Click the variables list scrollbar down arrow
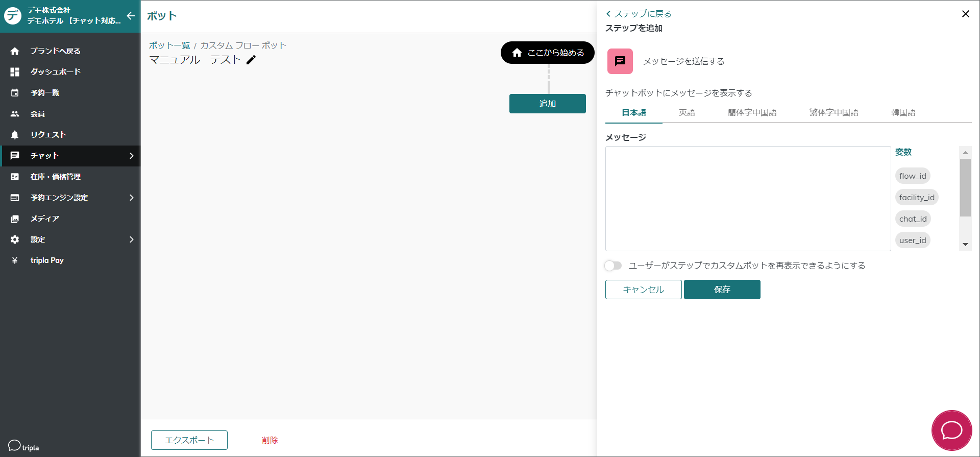The image size is (980, 457). [965, 245]
